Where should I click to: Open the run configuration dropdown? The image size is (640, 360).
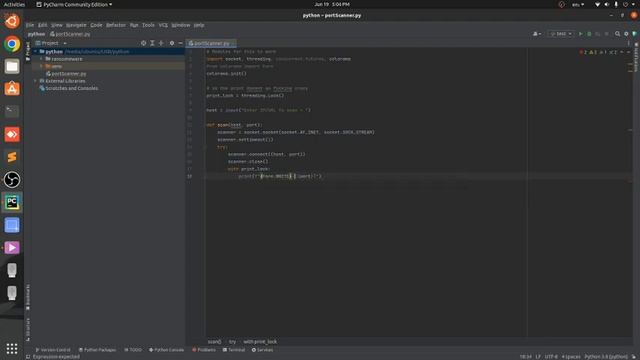point(561,34)
